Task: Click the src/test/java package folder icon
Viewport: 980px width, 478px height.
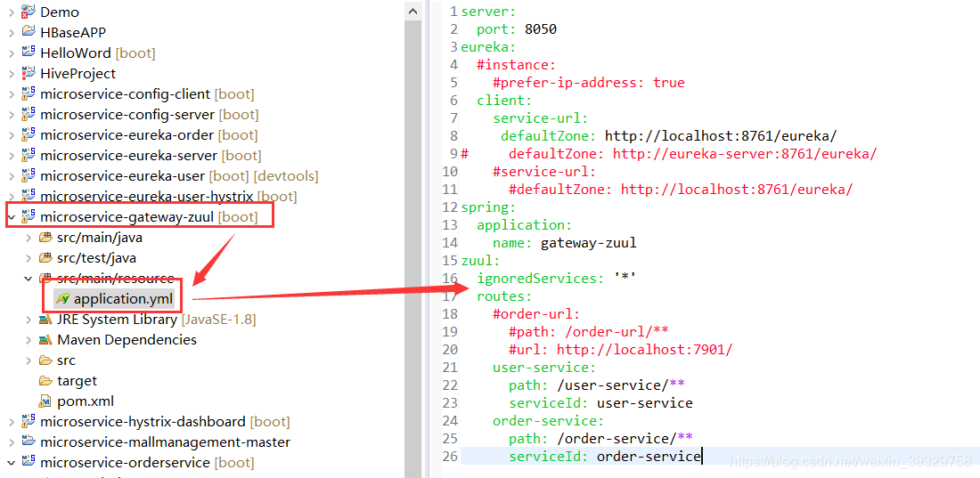Action: coord(45,258)
